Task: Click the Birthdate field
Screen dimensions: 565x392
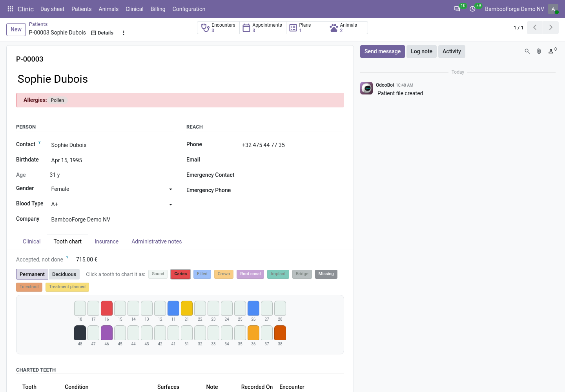Action: click(x=112, y=160)
